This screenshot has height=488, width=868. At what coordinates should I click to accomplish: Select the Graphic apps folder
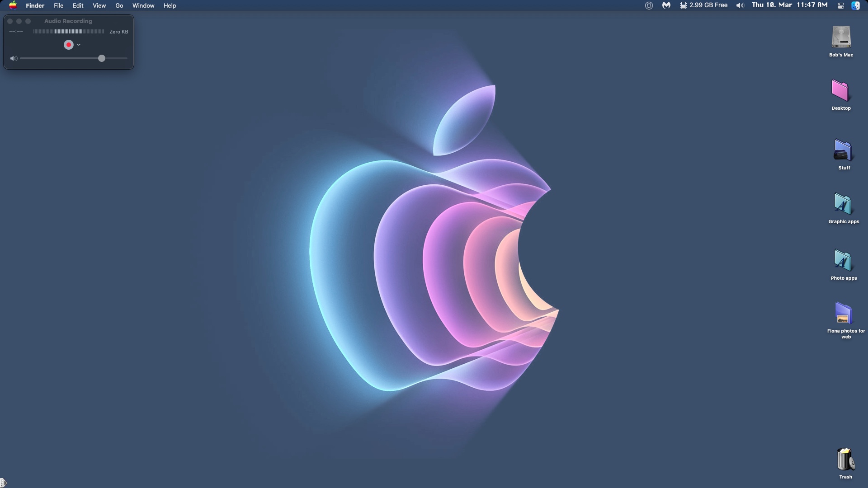click(x=843, y=204)
